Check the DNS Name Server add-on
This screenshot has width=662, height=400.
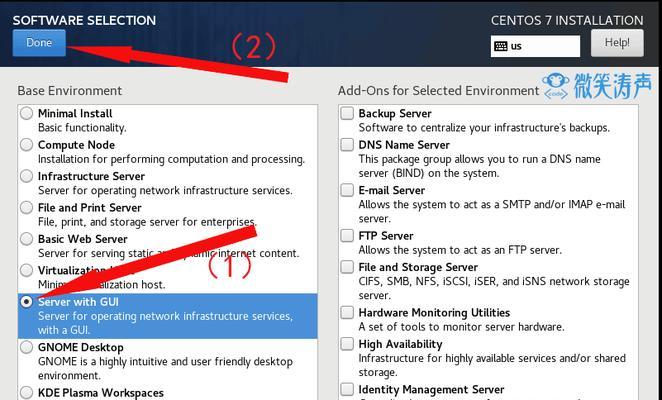tap(347, 144)
